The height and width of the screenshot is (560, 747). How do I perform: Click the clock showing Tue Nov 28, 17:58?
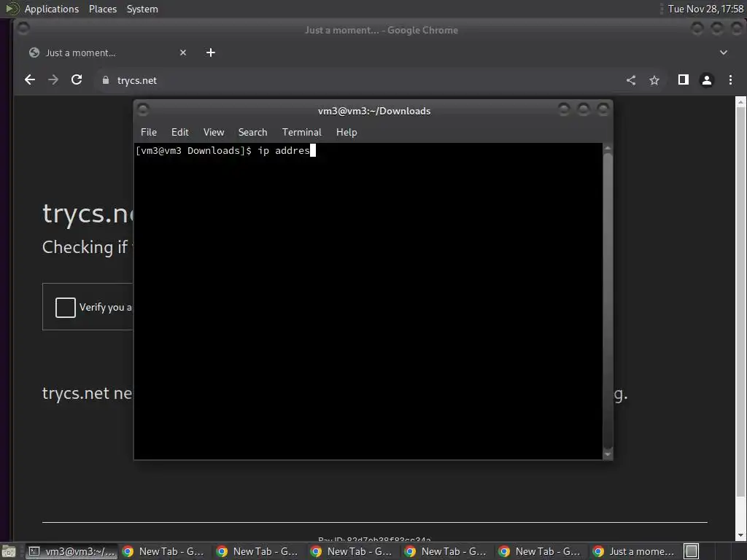[705, 9]
